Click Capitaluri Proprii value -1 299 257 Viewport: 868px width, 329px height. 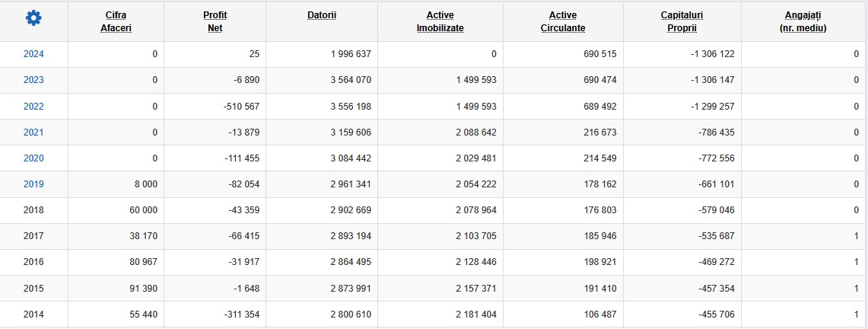pos(713,107)
